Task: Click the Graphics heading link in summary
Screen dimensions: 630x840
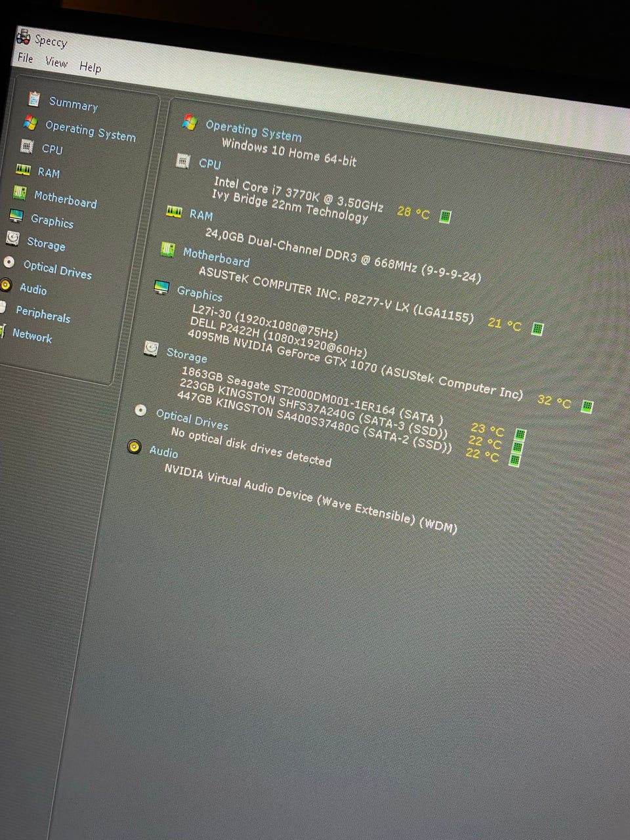Action: [199, 293]
